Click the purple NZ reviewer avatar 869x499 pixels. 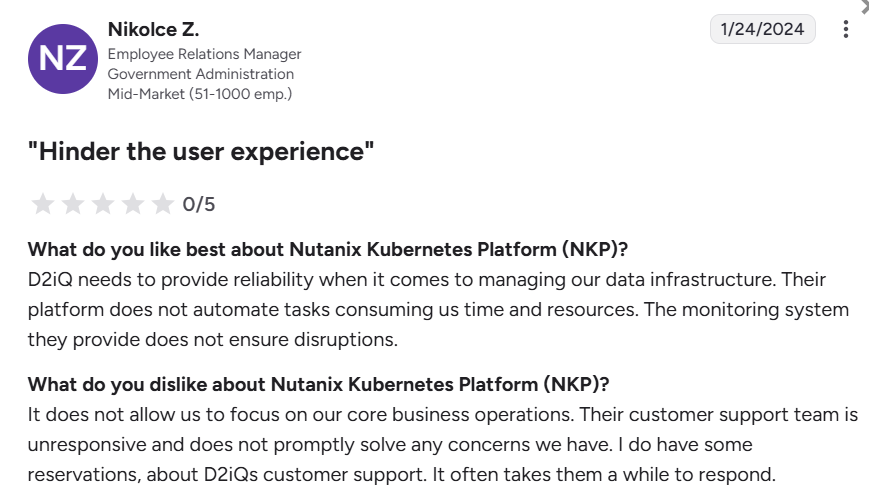coord(63,59)
